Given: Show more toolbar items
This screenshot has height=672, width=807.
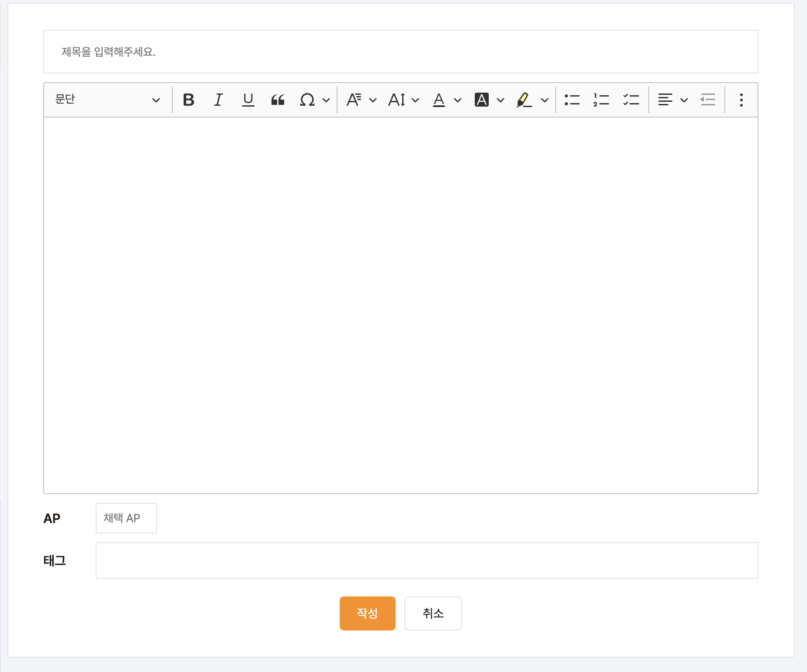Looking at the screenshot, I should [x=741, y=100].
